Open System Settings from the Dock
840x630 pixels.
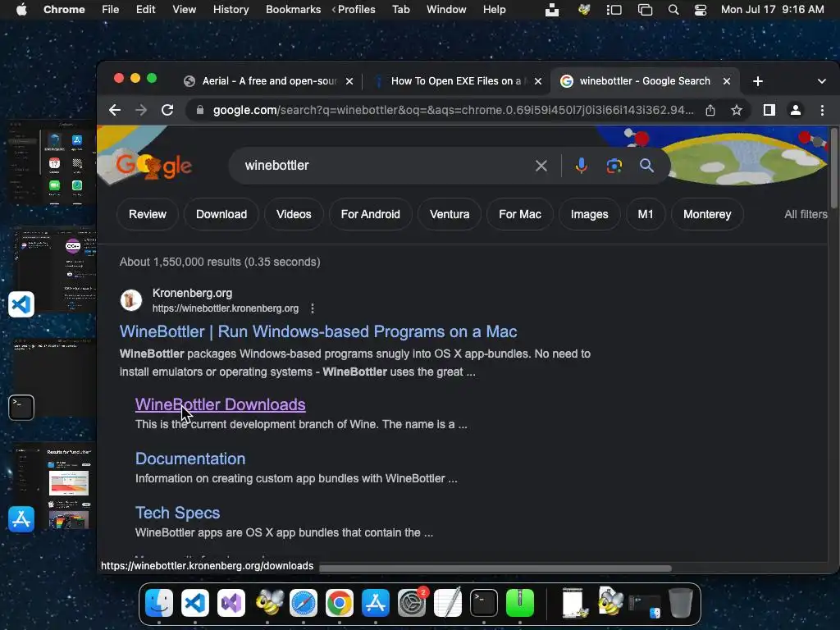(412, 603)
